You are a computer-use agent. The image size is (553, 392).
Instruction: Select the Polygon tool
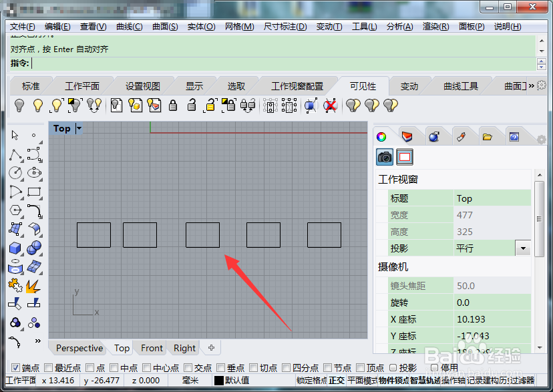(x=15, y=210)
